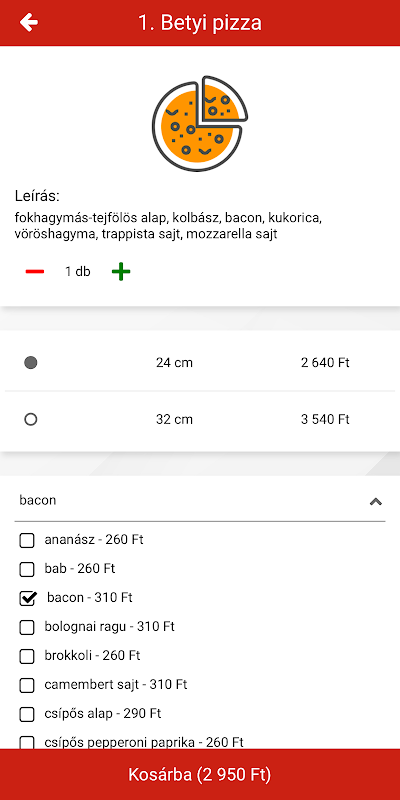Viewport: 400px width, 800px height.
Task: Check the ananász topping box
Action: pos(27,540)
